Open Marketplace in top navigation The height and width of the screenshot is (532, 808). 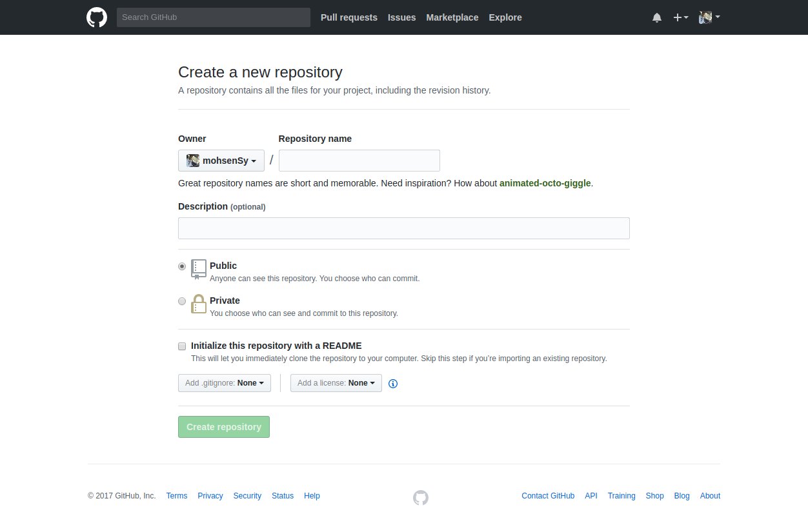(x=452, y=17)
